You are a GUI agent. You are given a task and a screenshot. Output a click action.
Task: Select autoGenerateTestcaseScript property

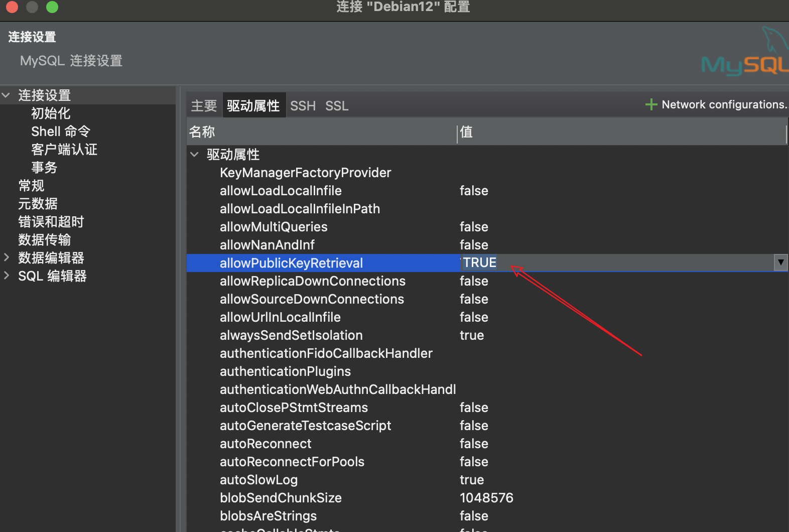tap(305, 426)
